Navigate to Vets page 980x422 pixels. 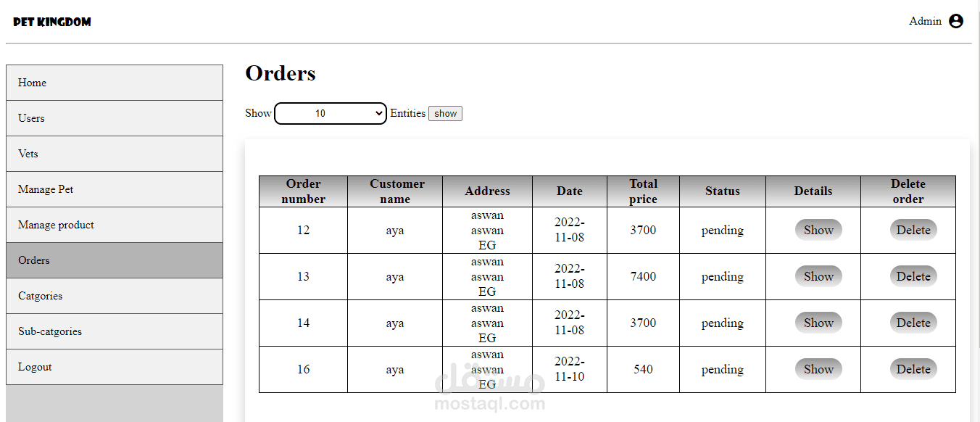114,154
